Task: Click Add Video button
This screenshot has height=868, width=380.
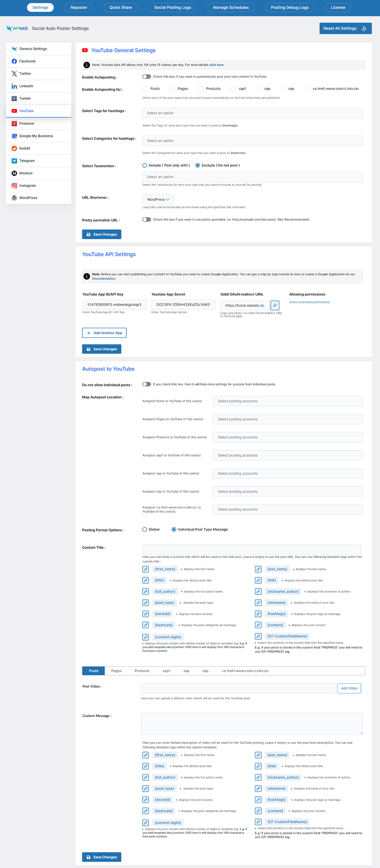Action: [x=349, y=688]
